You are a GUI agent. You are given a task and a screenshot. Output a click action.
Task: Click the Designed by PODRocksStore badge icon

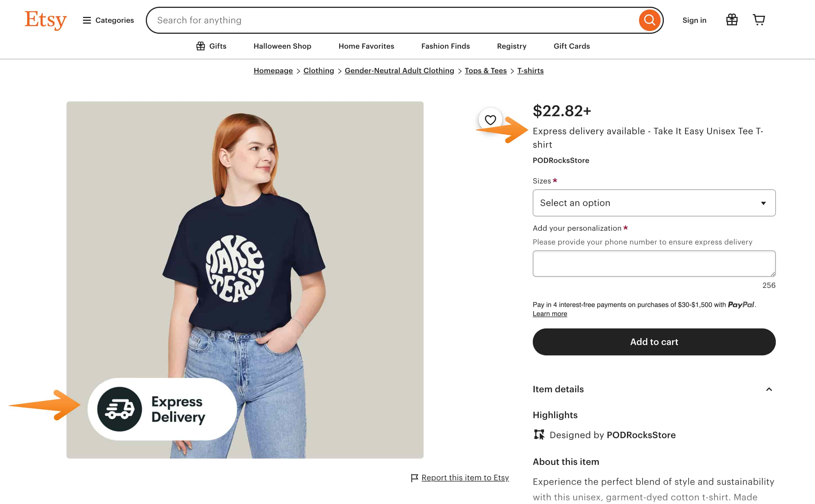[539, 434]
